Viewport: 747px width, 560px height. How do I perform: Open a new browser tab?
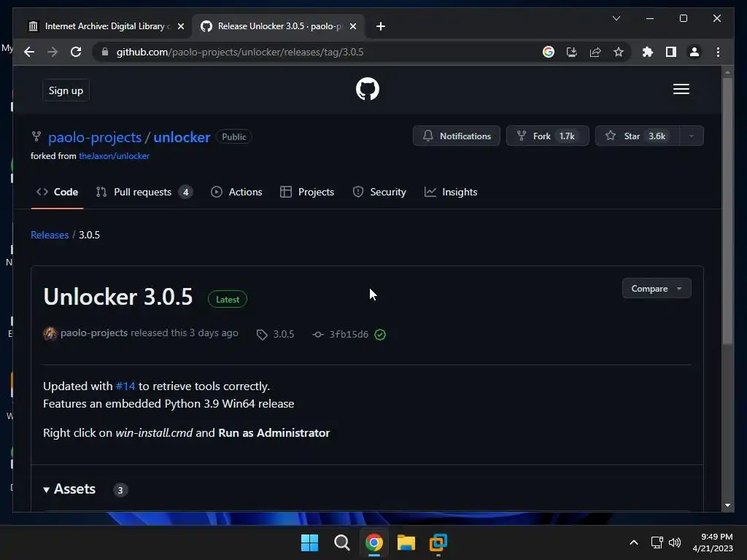point(380,26)
